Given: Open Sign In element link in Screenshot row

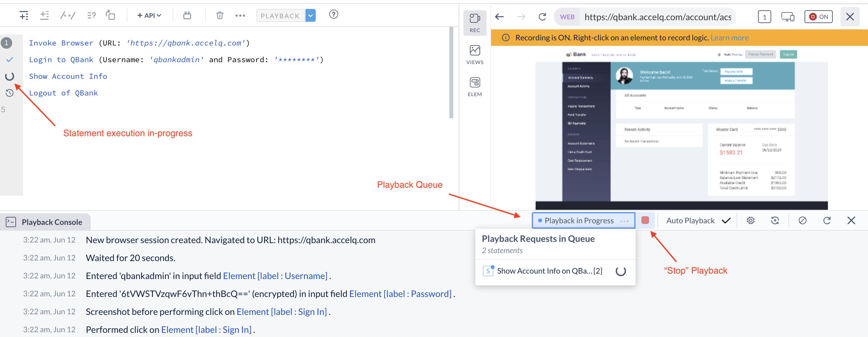Looking at the screenshot, I should [282, 312].
